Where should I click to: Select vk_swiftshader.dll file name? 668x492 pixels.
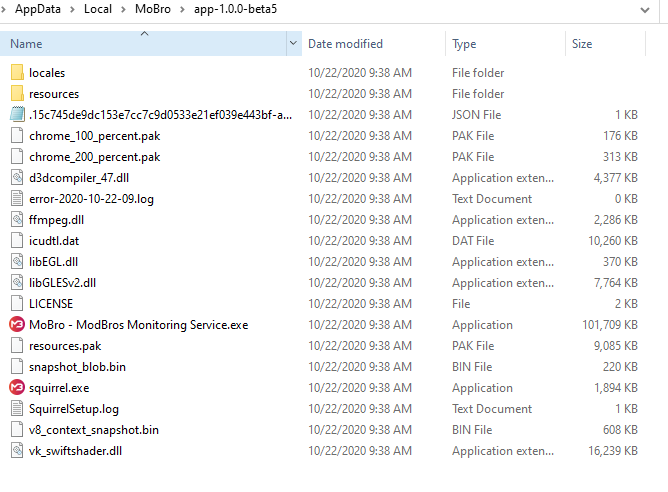[x=75, y=451]
